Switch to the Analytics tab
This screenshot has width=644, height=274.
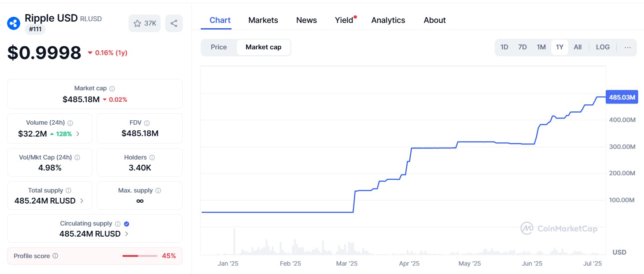click(388, 20)
